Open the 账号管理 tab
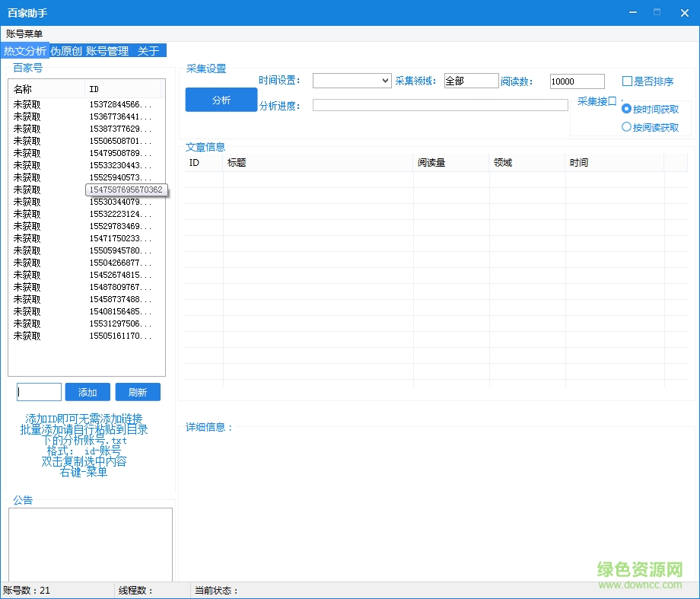 107,51
